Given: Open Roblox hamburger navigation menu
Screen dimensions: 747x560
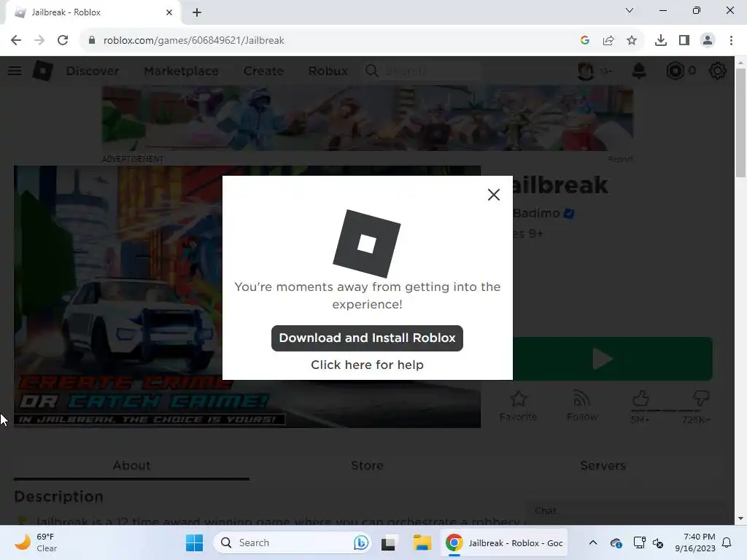Looking at the screenshot, I should click(15, 71).
